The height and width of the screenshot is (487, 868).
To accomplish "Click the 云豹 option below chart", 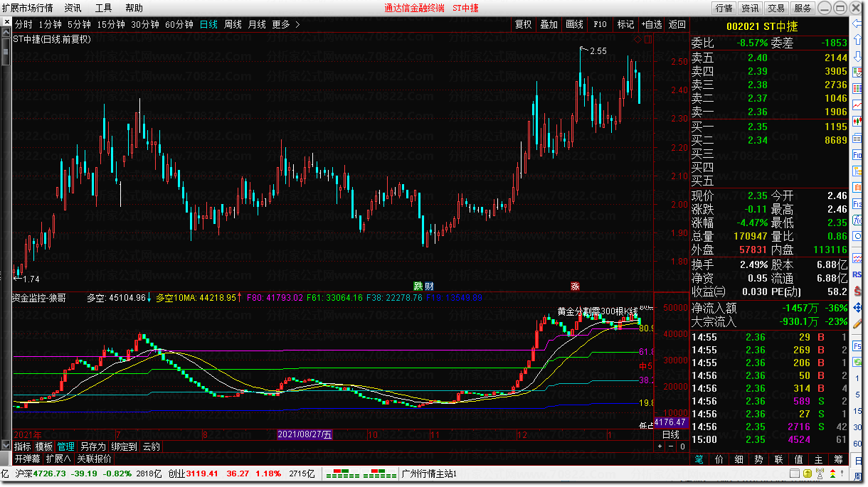I will pyautogui.click(x=151, y=446).
